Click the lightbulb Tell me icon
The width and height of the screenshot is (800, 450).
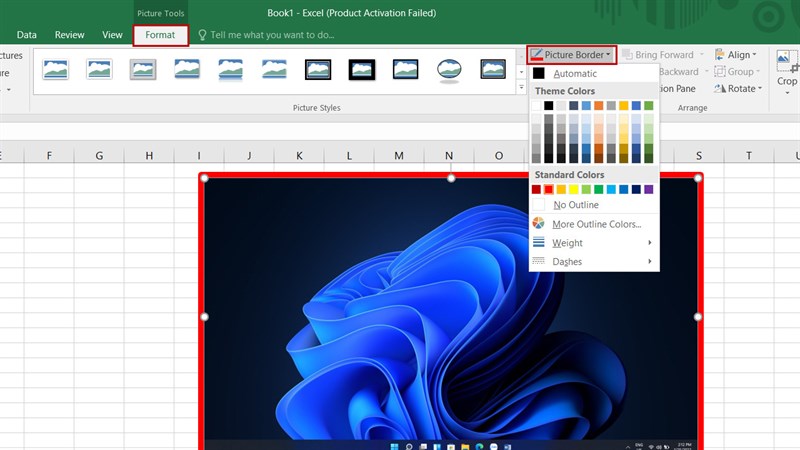coord(203,35)
